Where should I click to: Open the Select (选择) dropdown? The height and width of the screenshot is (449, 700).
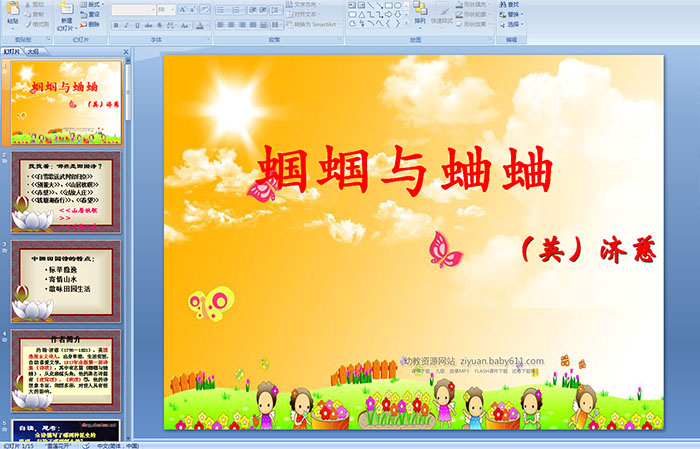pyautogui.click(x=512, y=24)
